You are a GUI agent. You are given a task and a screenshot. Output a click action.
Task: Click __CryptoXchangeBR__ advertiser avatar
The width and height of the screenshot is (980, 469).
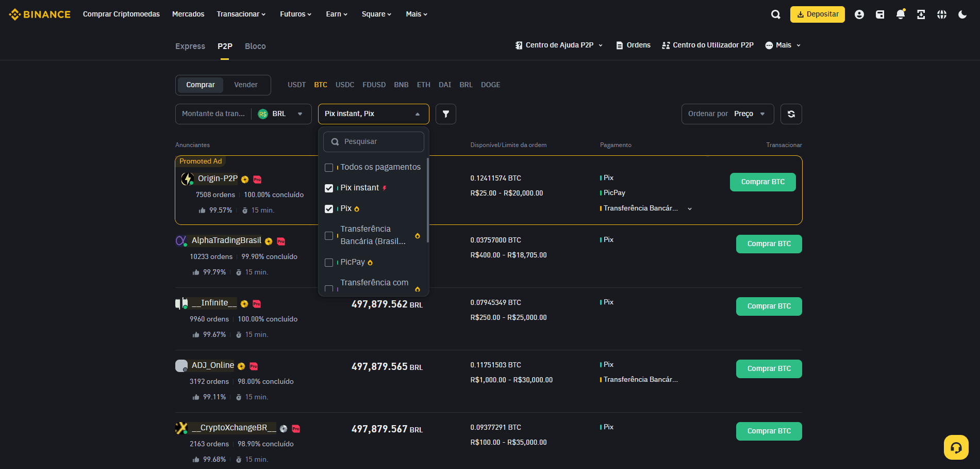coord(181,428)
